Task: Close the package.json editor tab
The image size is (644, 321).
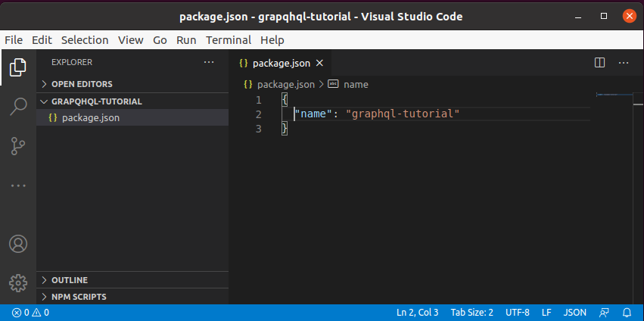Action: pyautogui.click(x=319, y=64)
